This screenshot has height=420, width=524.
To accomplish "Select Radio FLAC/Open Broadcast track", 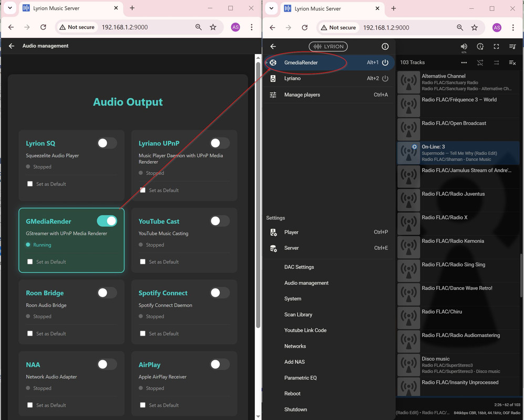I will (x=458, y=129).
